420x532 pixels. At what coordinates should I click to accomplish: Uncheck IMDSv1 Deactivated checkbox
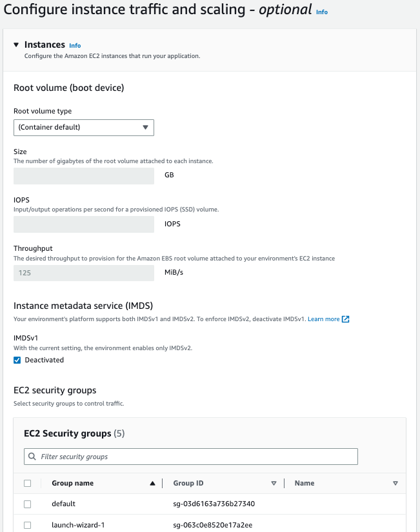(x=17, y=360)
